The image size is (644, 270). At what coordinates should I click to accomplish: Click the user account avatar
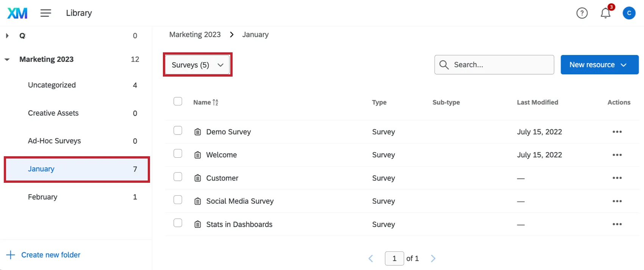(x=629, y=13)
